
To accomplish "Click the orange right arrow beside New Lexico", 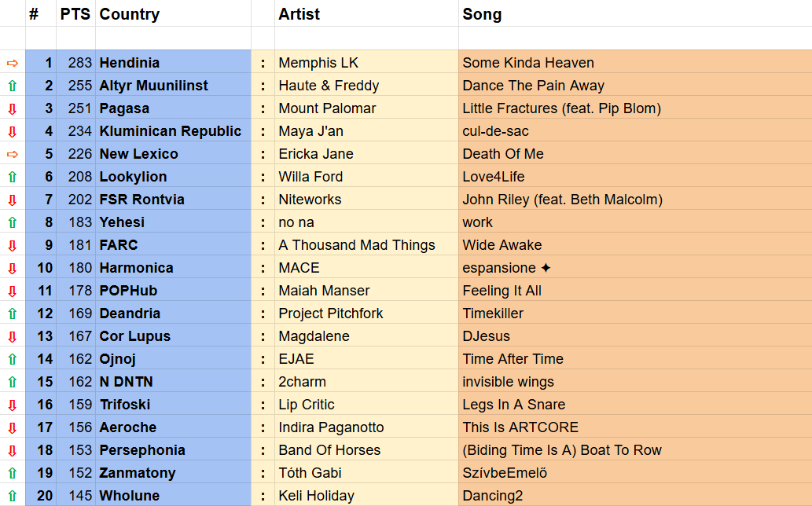I will [12, 154].
